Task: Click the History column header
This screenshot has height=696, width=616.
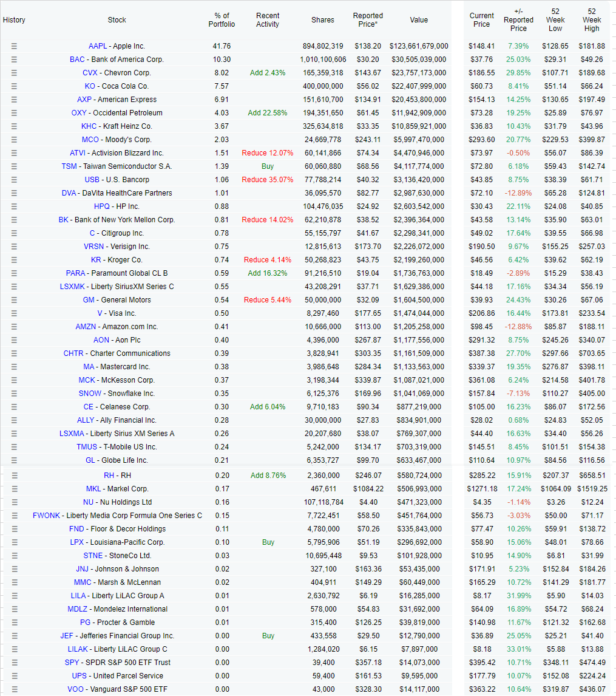Action: click(14, 20)
